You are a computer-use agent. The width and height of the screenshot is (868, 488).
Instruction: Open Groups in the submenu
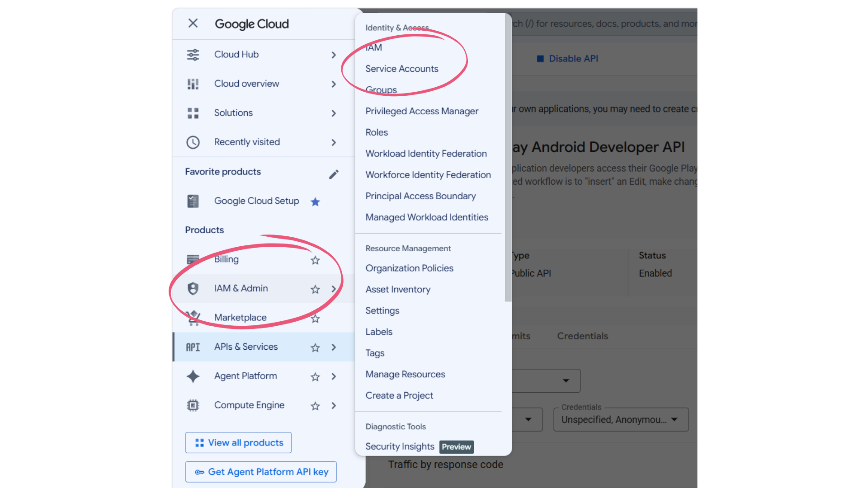[x=381, y=90]
